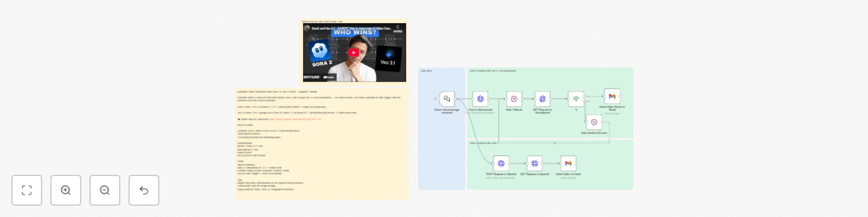
Task: Click the channel avatar on the video
Action: 307,28
